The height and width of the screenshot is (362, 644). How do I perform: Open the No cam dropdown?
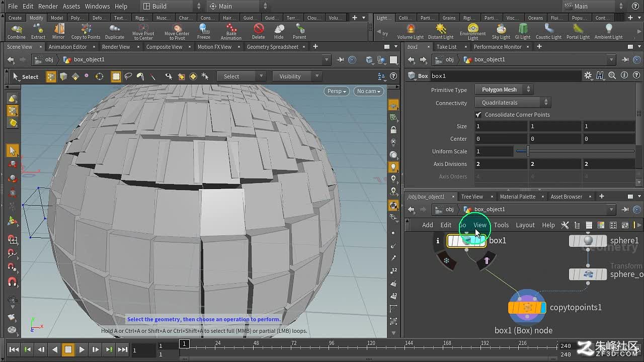coord(368,91)
